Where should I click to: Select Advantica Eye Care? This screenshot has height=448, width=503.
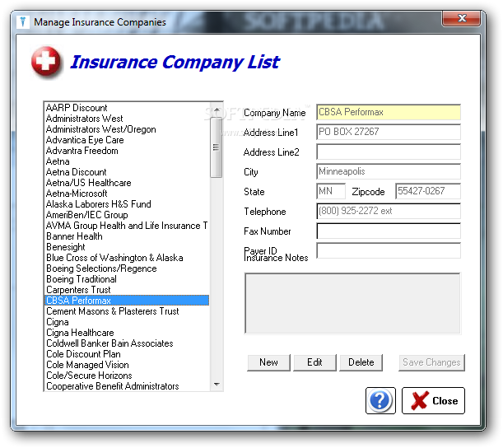pos(127,140)
